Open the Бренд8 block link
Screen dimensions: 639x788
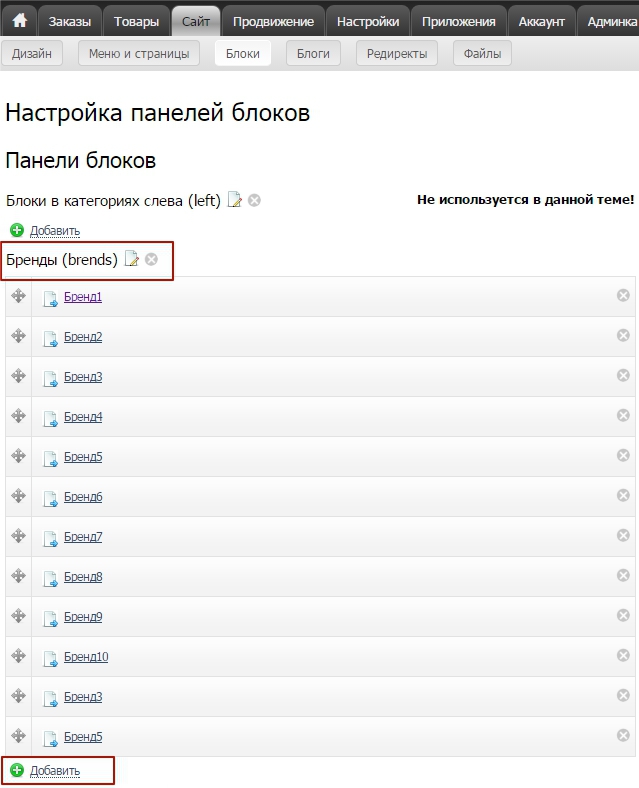point(83,577)
